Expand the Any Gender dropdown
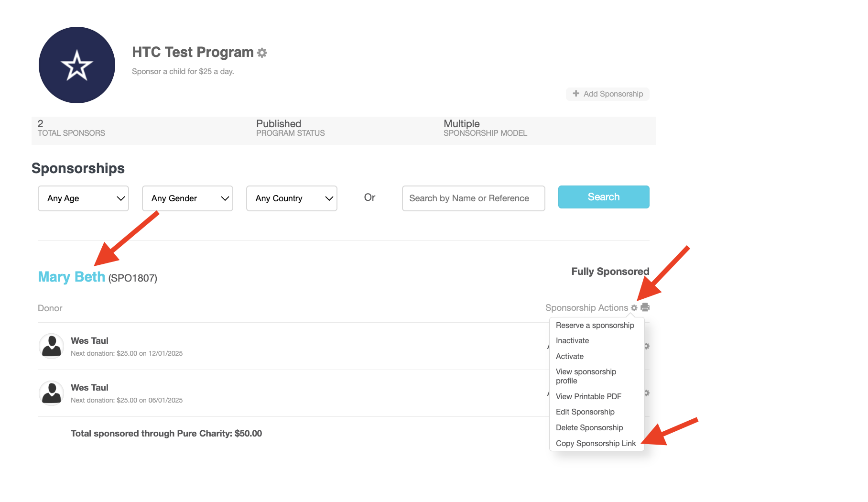Image resolution: width=868 pixels, height=502 pixels. tap(187, 198)
